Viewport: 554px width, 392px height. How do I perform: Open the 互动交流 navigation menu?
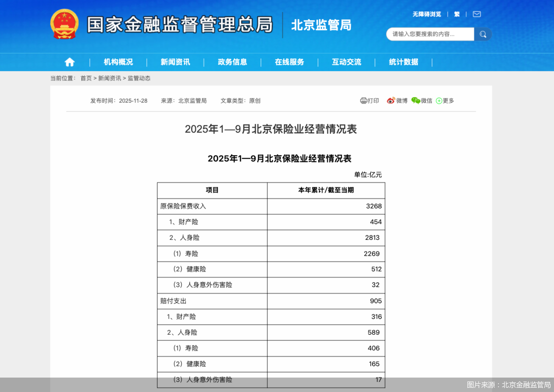346,62
